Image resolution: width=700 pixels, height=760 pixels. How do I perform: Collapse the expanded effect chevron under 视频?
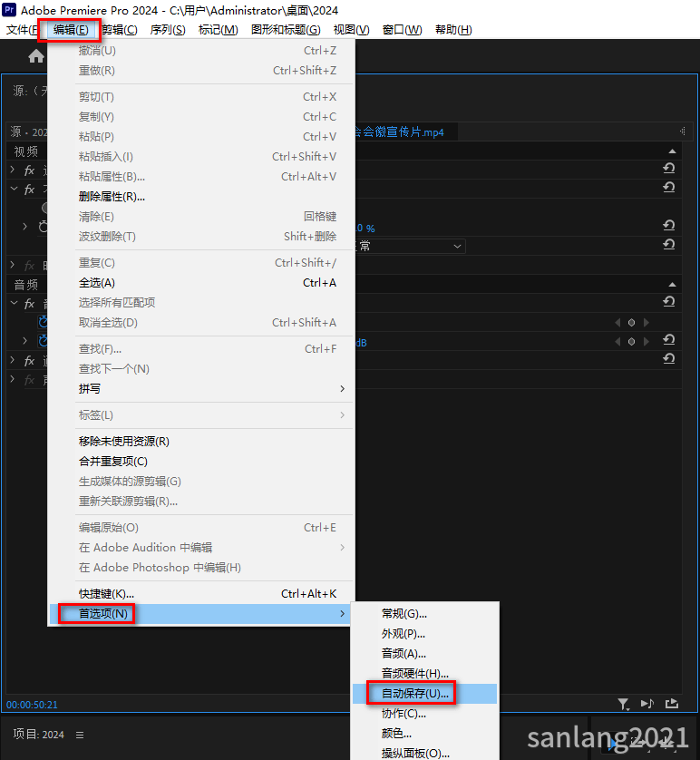14,189
